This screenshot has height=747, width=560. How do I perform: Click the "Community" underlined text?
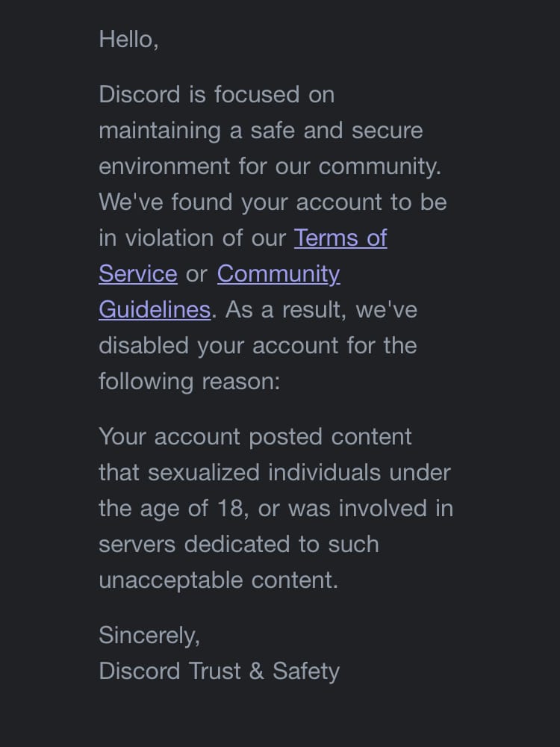coord(278,274)
